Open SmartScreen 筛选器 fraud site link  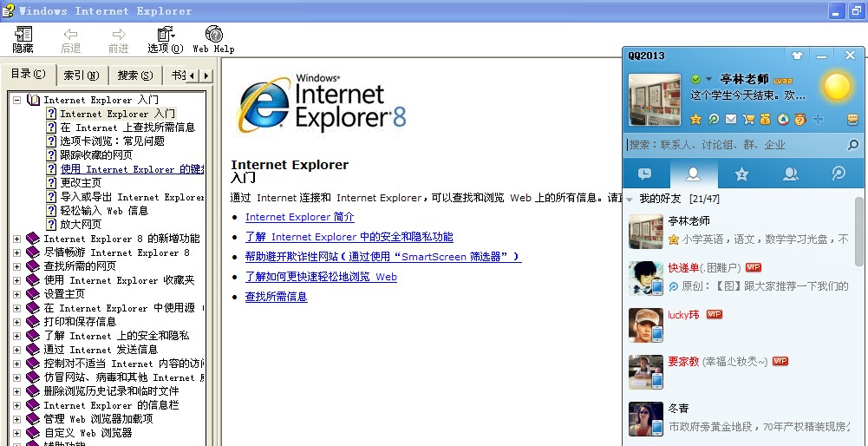coord(383,257)
